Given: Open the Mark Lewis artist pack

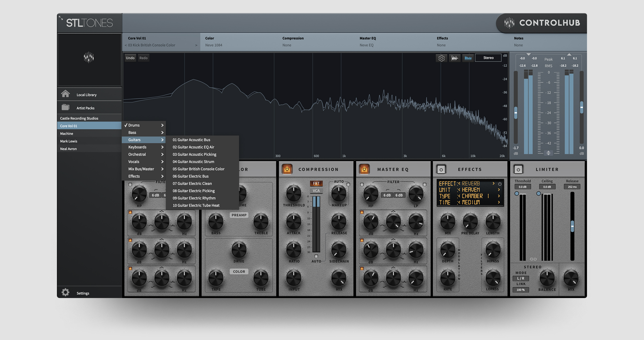Looking at the screenshot, I should [x=89, y=141].
